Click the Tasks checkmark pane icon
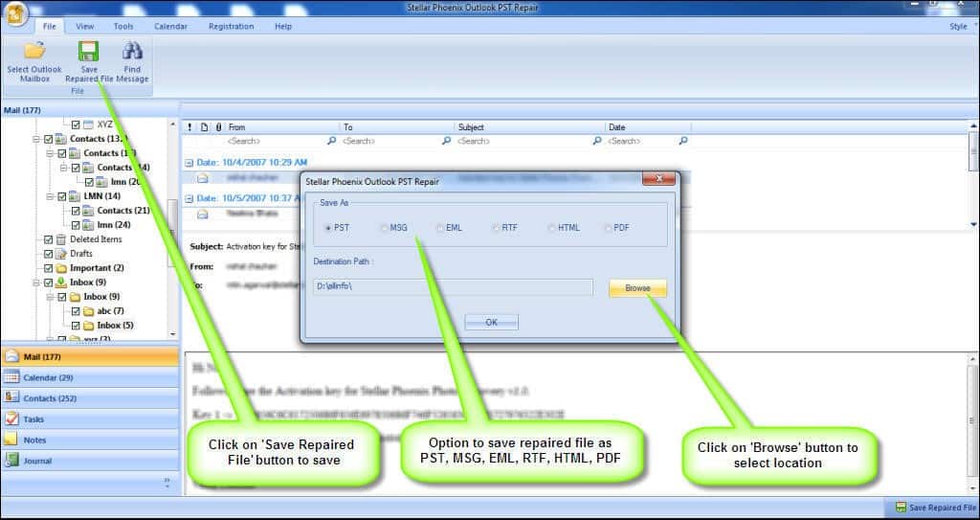The width and height of the screenshot is (980, 520). tap(11, 418)
